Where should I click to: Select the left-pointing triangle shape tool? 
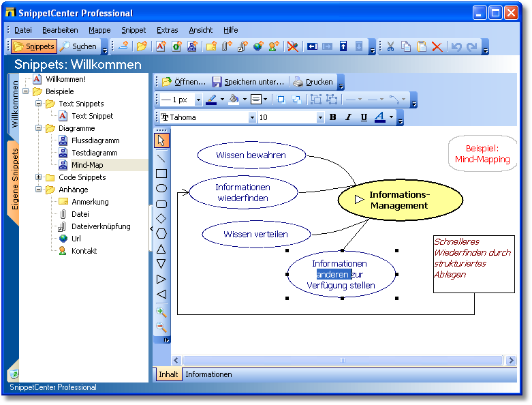click(161, 294)
